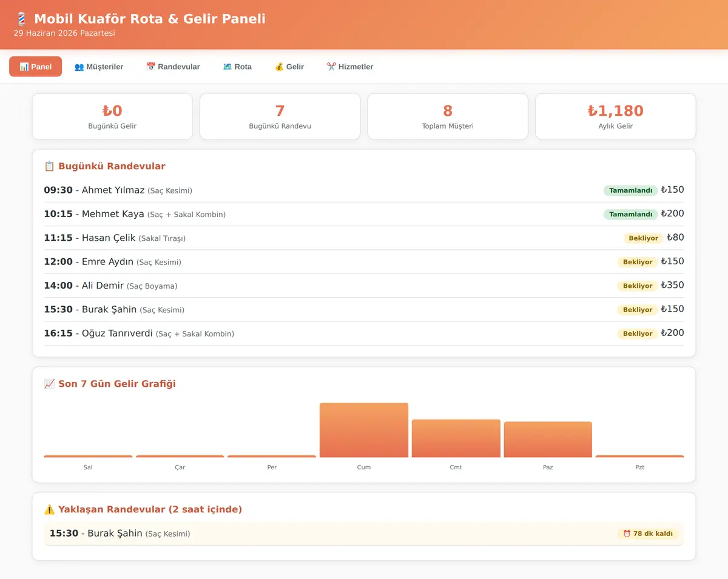Click the Pzt day label under chart

(x=640, y=467)
